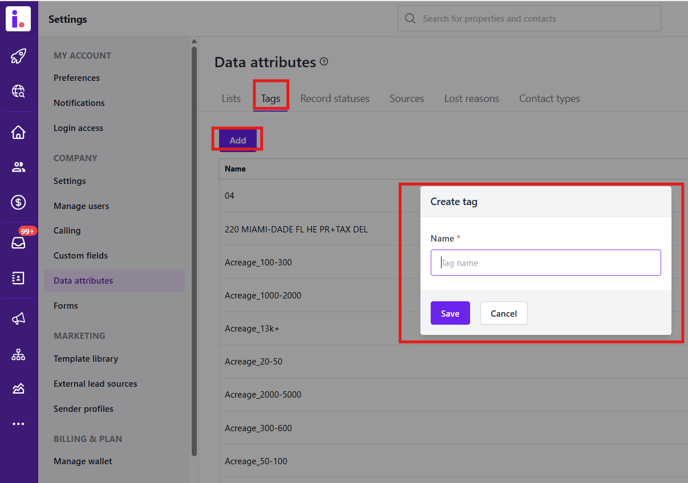Open Custom fields in settings menu

click(x=80, y=256)
